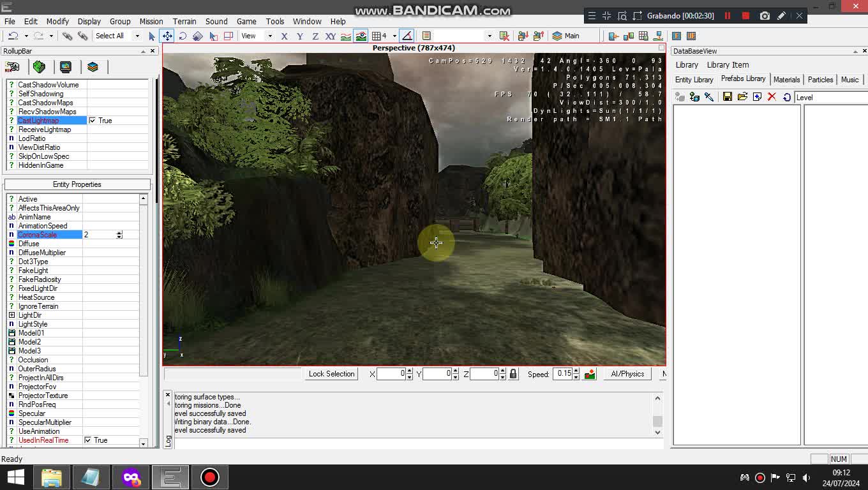
Task: Toggle the Lock Selection button
Action: (x=331, y=374)
